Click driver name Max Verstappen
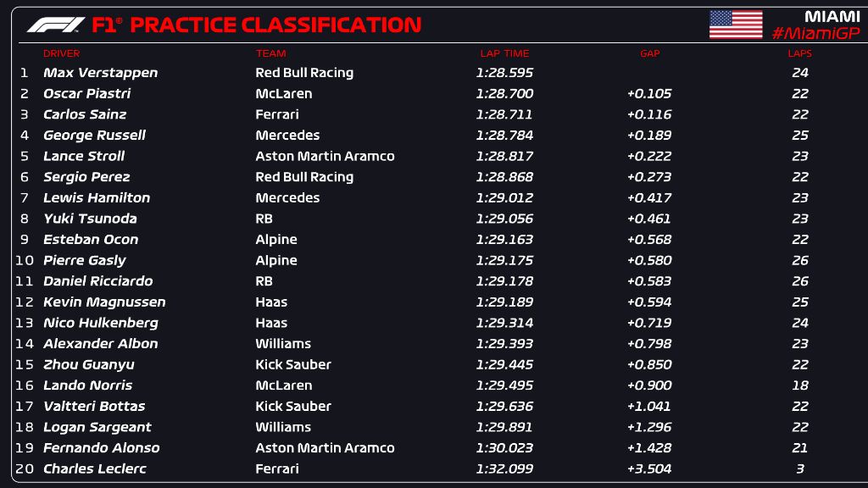Image resolution: width=868 pixels, height=488 pixels. (100, 73)
